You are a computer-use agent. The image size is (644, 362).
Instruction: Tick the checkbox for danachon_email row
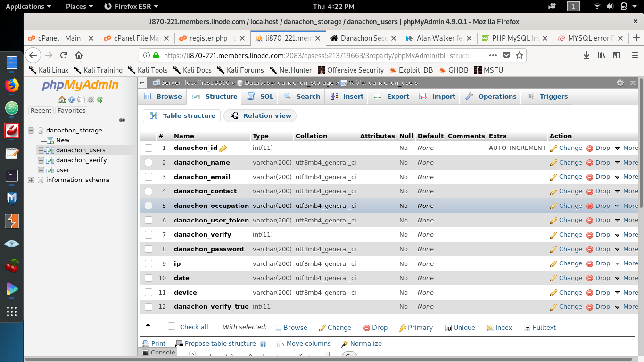coord(149,177)
